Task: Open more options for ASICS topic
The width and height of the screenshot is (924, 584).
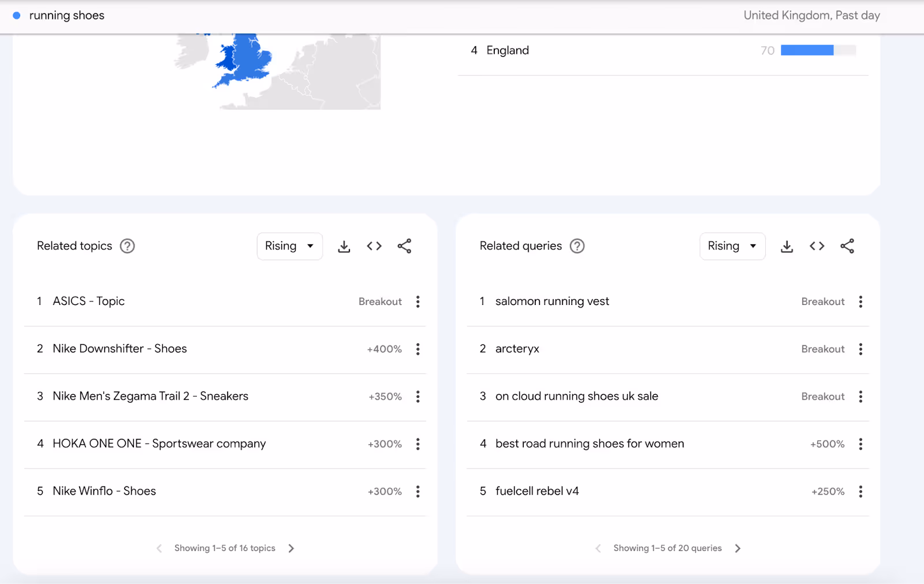Action: coord(418,302)
